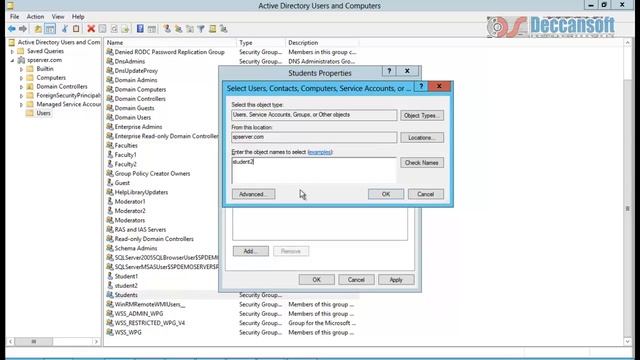Click Add in the Students Properties window
The width and height of the screenshot is (640, 360).
pos(251,251)
